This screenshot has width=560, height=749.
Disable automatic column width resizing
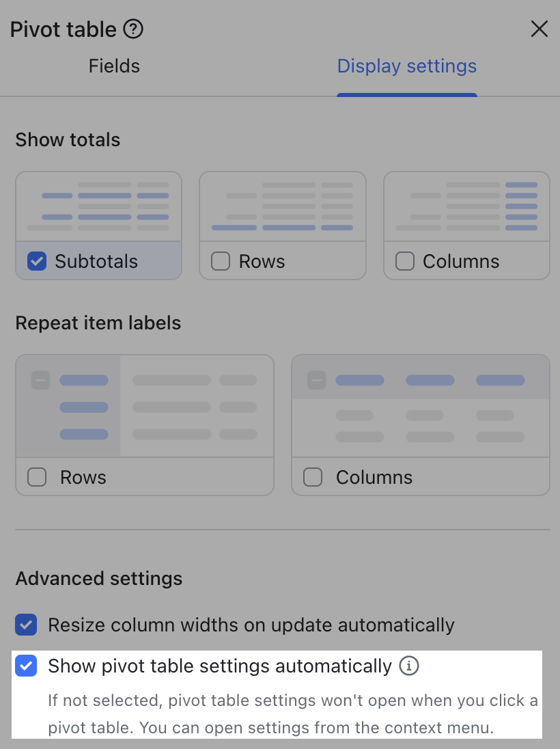[26, 625]
